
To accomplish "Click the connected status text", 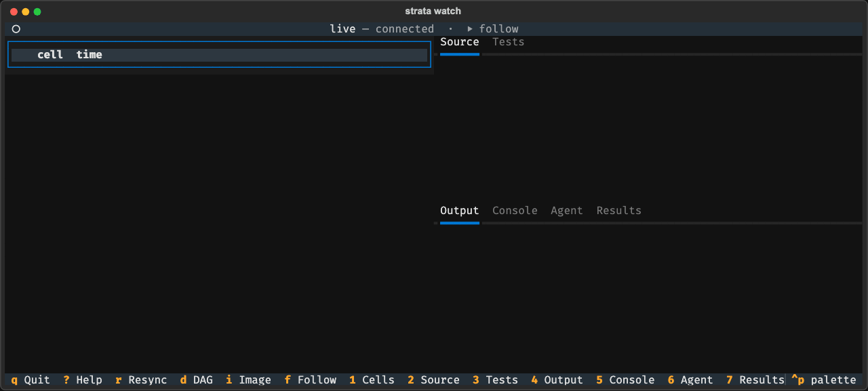I will [x=405, y=29].
